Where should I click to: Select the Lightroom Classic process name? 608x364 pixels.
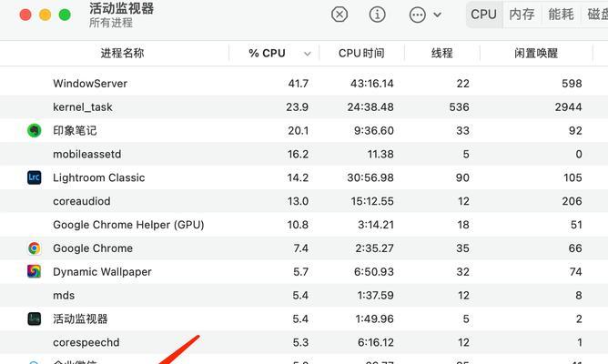[x=99, y=177]
